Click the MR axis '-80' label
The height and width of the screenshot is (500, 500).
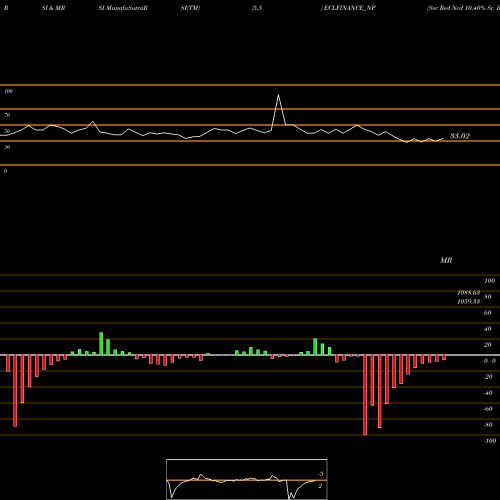point(488,425)
